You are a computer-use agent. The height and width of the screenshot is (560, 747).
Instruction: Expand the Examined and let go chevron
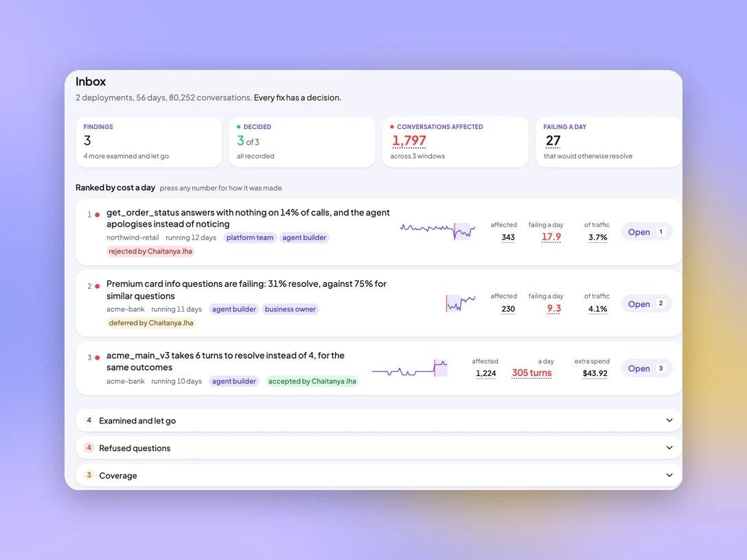(x=669, y=421)
